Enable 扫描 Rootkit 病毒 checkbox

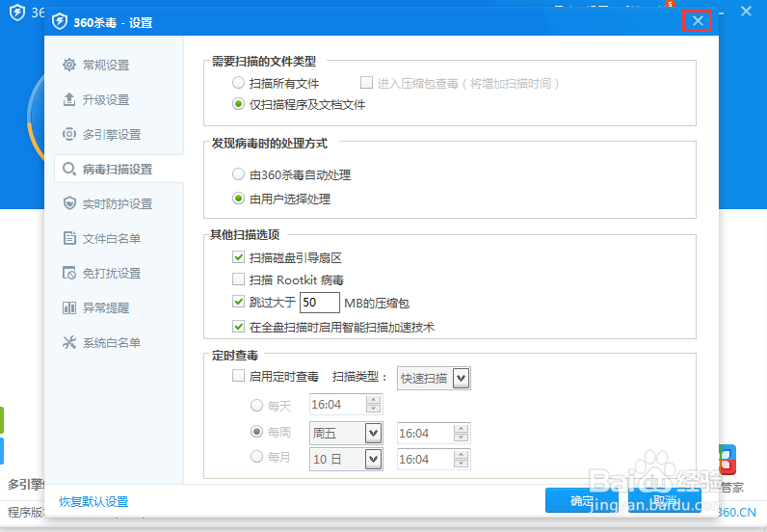(238, 279)
